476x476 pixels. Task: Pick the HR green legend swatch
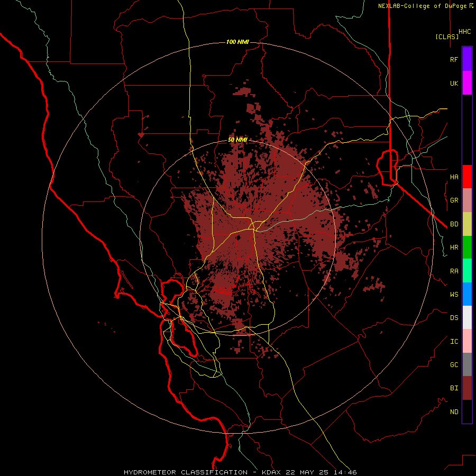(x=467, y=248)
